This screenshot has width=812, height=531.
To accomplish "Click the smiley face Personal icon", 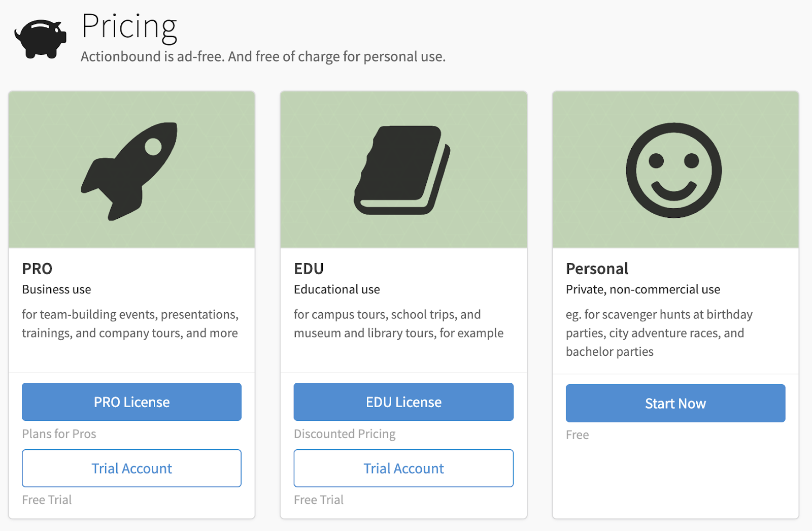I will point(674,170).
